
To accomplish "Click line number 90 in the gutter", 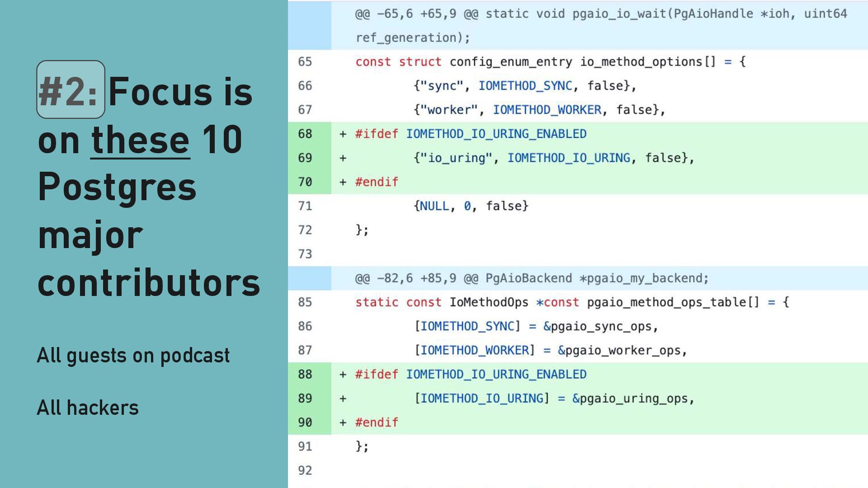I will [305, 422].
